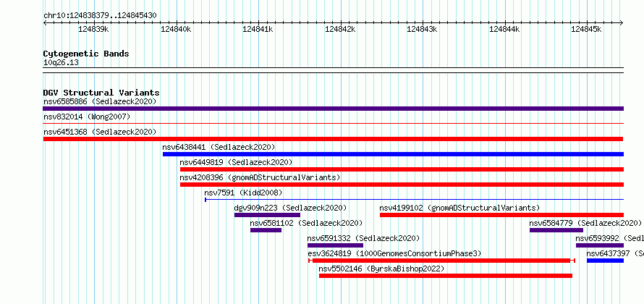This screenshot has width=644, height=304.
Task: Click the nsv6438441 (Sedlazeck2020) label
Action: (x=219, y=147)
